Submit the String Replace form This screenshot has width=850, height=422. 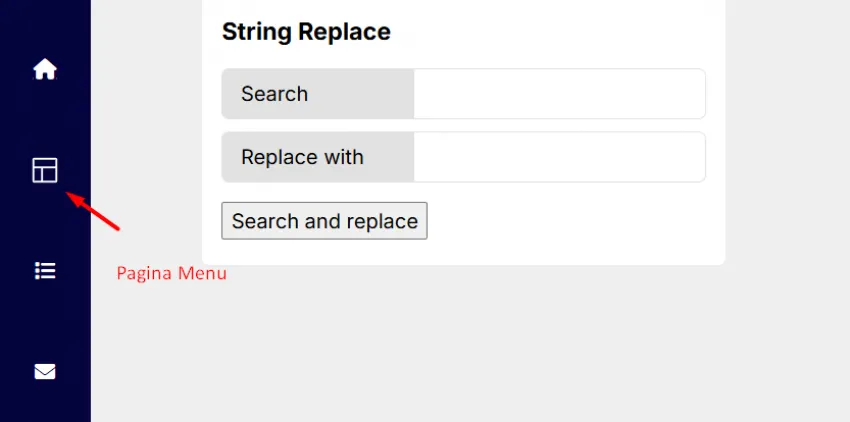(324, 221)
